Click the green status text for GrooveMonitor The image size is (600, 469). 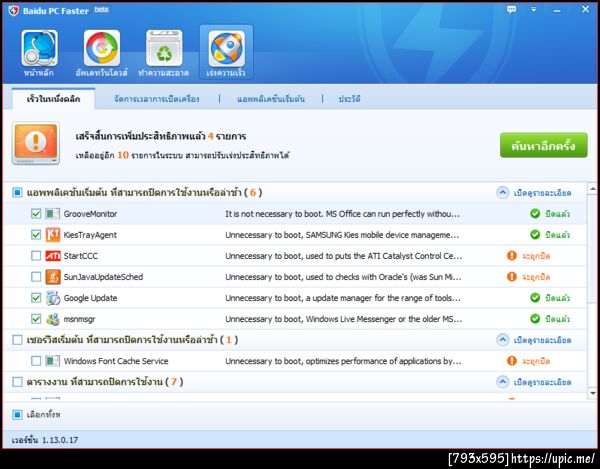[558, 213]
